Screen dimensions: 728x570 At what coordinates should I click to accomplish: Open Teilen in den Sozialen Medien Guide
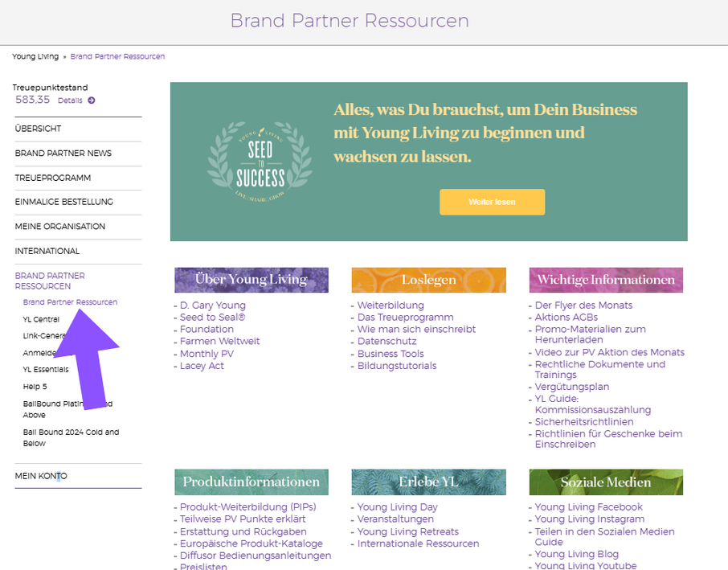(604, 537)
